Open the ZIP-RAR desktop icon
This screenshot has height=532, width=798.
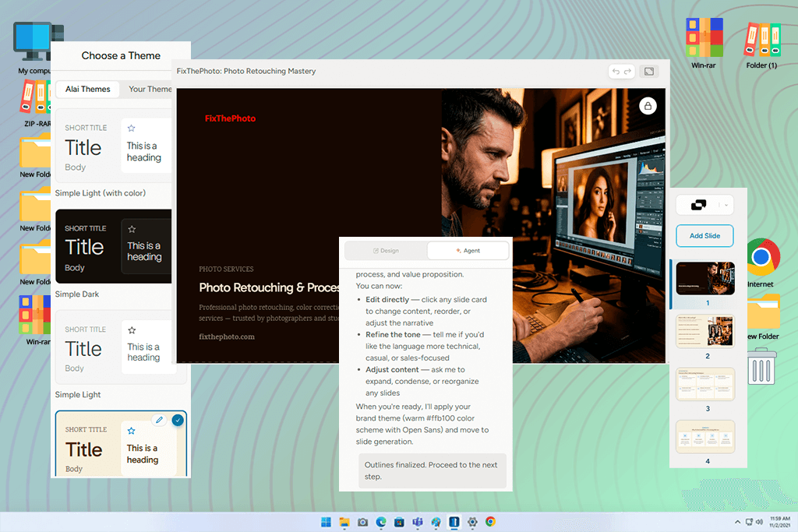tap(36, 104)
